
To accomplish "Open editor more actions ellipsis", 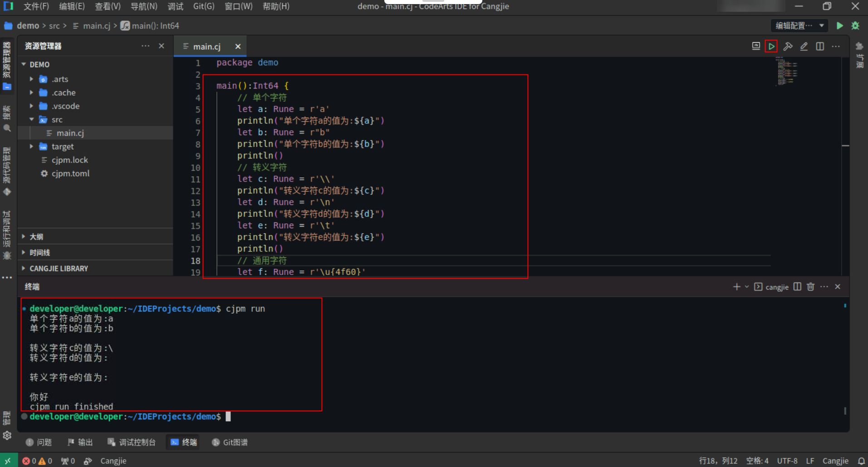I will click(x=836, y=46).
